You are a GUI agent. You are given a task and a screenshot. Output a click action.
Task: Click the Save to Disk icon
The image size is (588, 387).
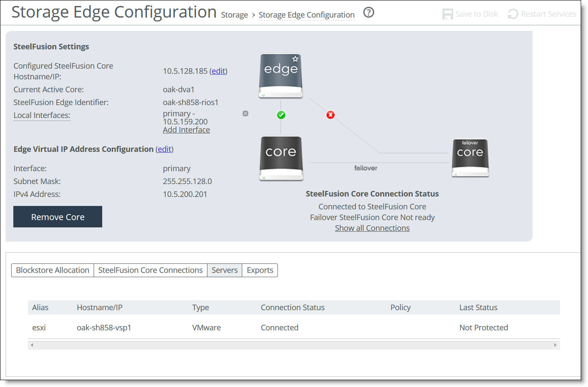pos(448,14)
